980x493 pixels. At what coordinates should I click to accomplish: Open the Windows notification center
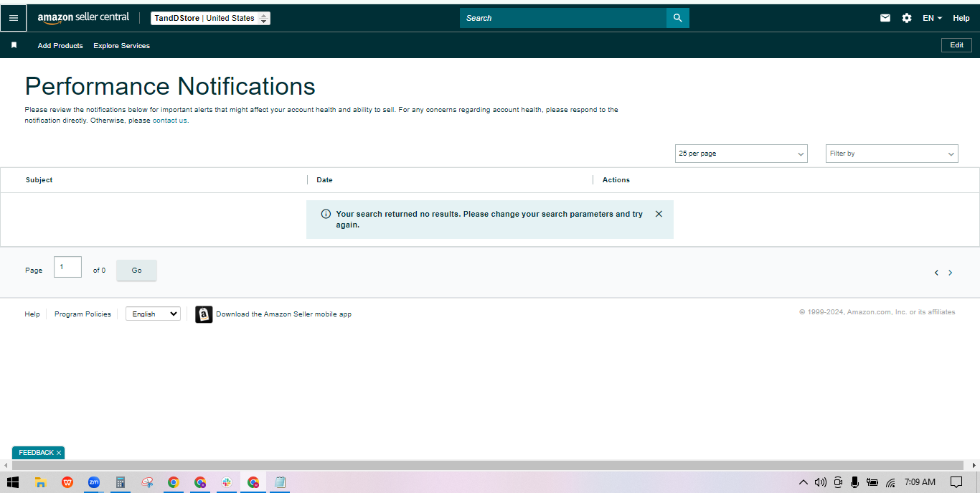[956, 482]
